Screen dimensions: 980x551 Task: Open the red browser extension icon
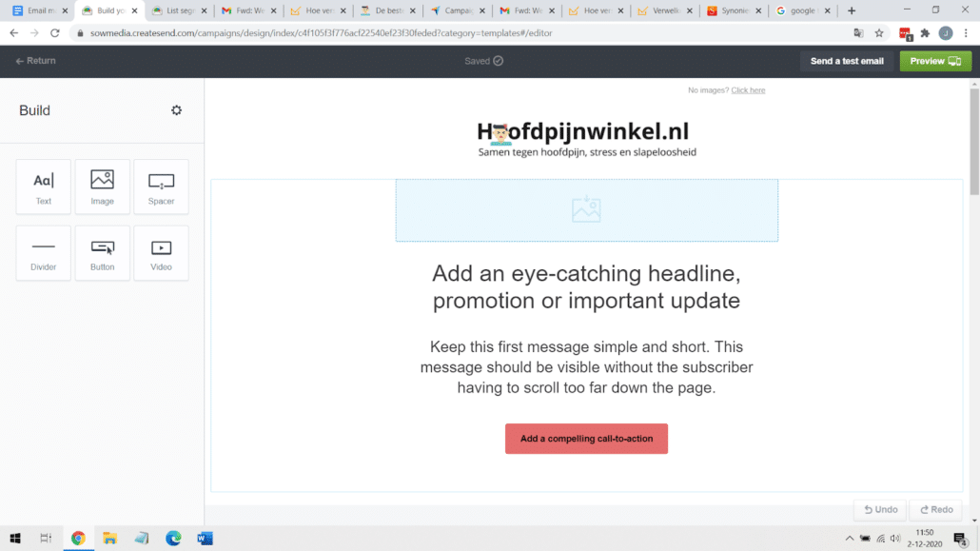905,33
